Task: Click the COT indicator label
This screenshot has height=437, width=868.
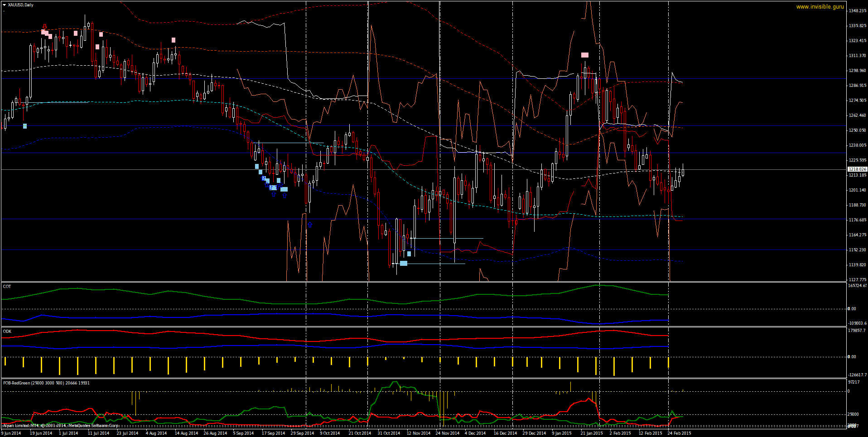Action: click(x=7, y=286)
